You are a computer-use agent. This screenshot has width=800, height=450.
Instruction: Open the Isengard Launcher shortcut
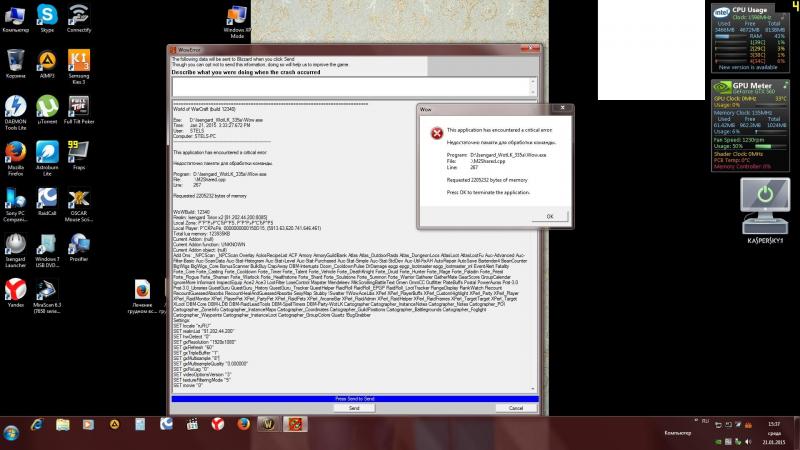click(15, 251)
